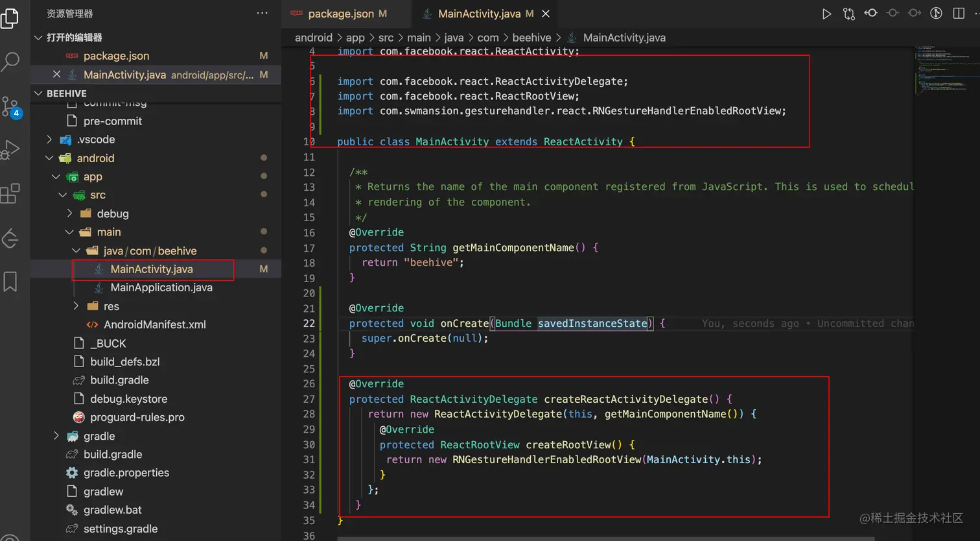Open gradle.properties file
The image size is (980, 541).
126,473
